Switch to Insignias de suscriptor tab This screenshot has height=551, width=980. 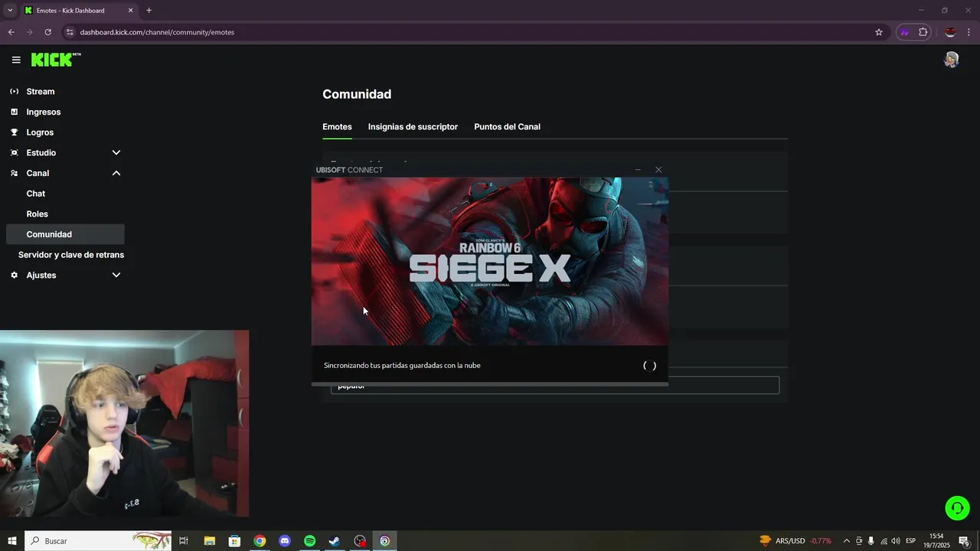pyautogui.click(x=413, y=127)
